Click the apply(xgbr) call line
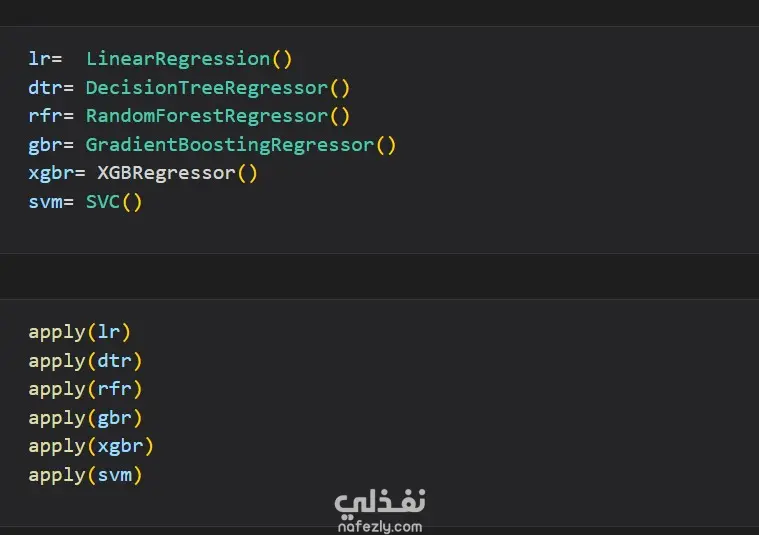The height and width of the screenshot is (535, 759). tap(91, 446)
